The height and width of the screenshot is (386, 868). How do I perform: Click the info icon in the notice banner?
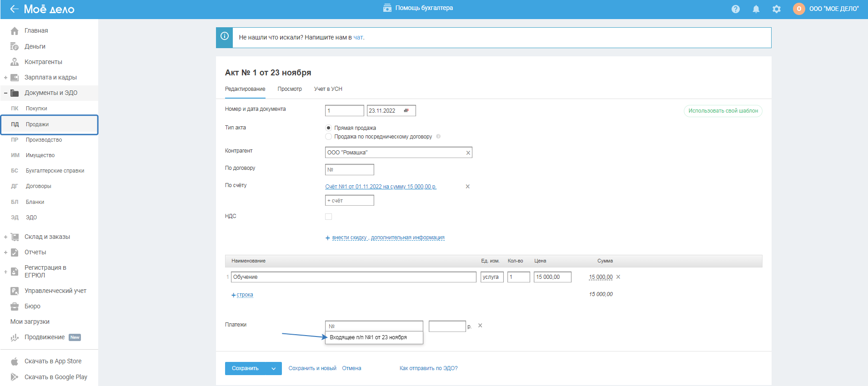[x=225, y=36]
